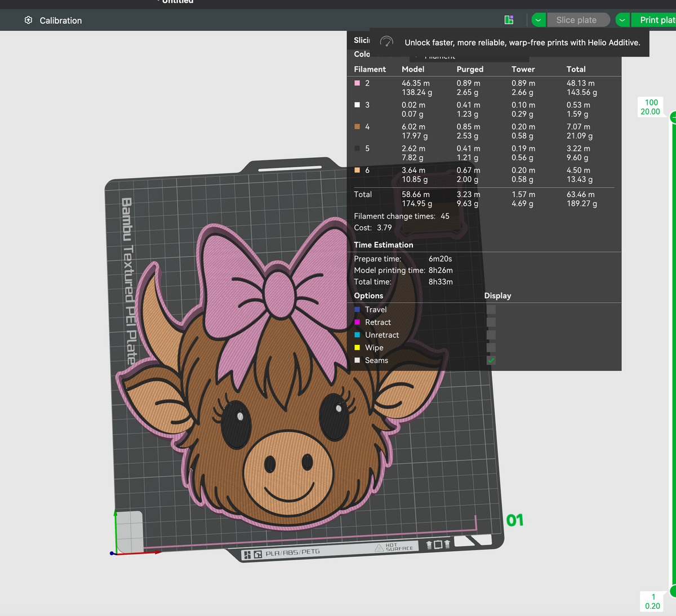Click the Slice plate button
The height and width of the screenshot is (616, 676).
coord(579,20)
